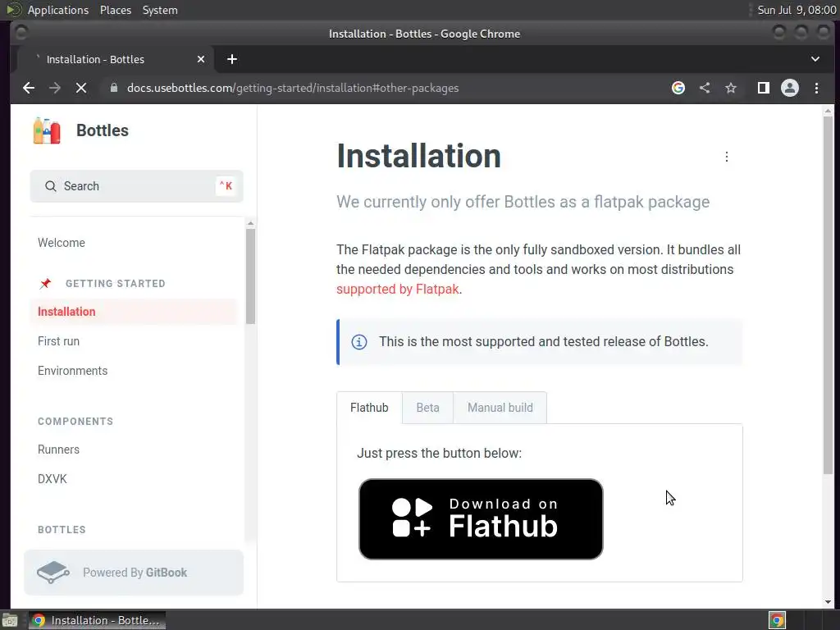Go back with the browser back arrow

click(29, 88)
